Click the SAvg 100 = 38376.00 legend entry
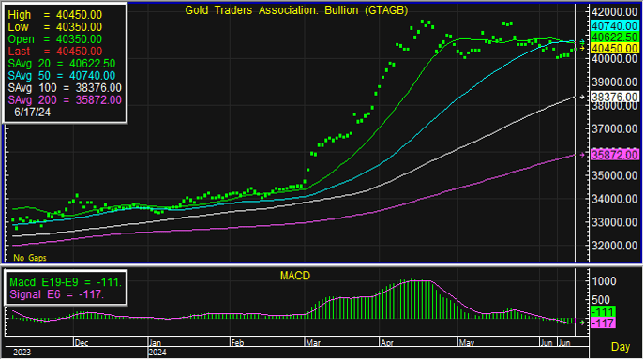Screen dimensions: 644x360 (65, 88)
